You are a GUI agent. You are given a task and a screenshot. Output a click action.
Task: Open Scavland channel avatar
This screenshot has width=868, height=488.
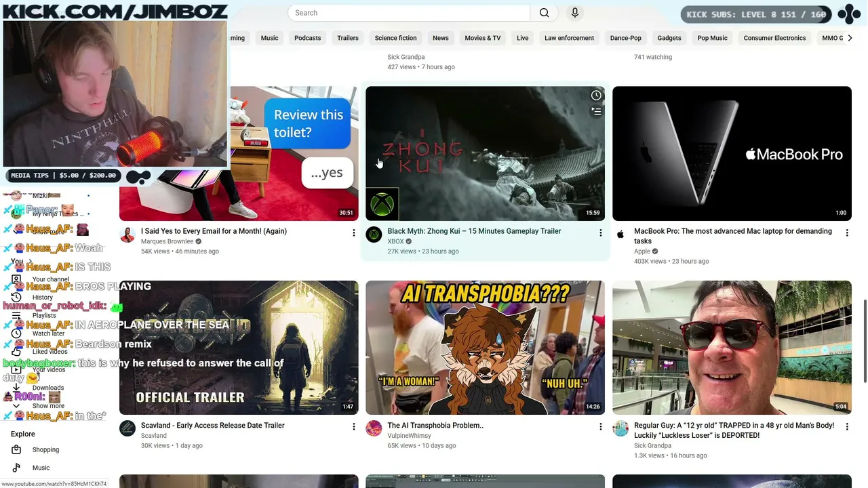(127, 428)
